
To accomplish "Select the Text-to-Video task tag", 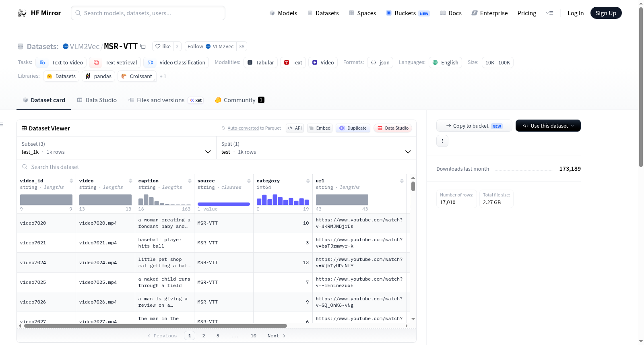I will click(61, 62).
